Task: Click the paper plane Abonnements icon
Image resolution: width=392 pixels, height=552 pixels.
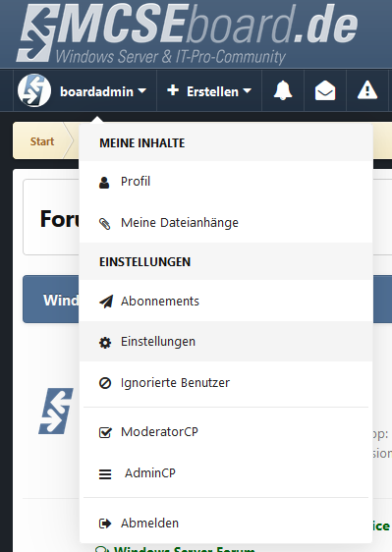Action: (106, 302)
